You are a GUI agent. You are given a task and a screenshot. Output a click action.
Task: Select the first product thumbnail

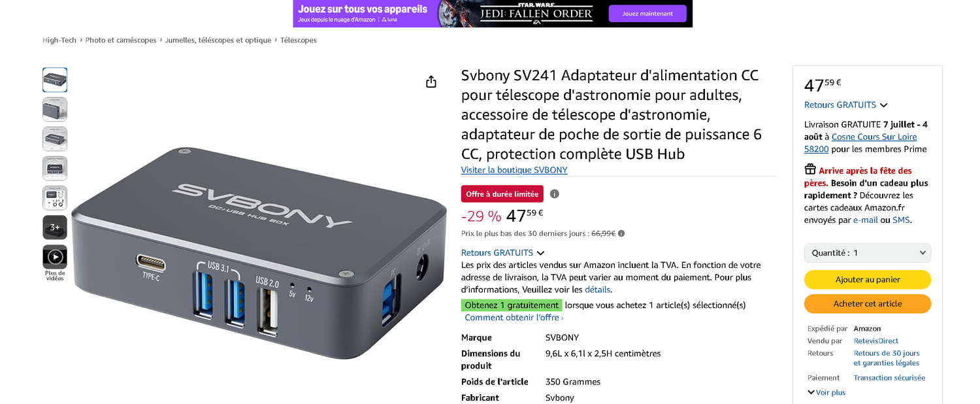(55, 80)
